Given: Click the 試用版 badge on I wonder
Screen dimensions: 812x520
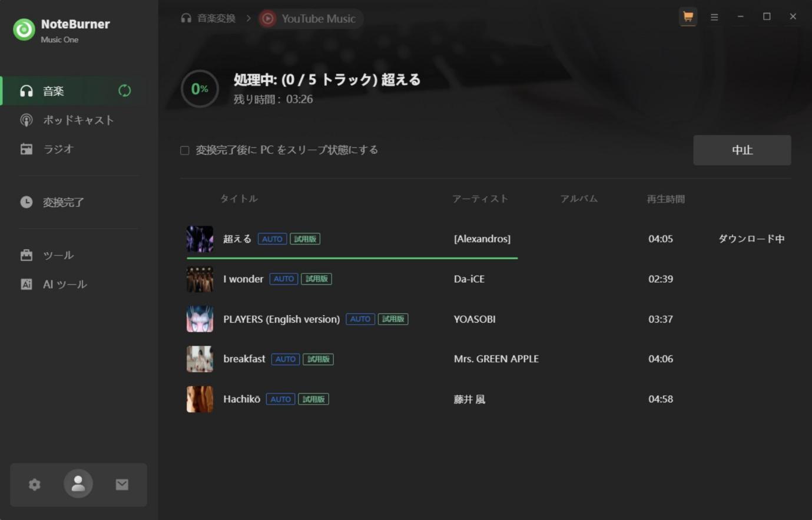Looking at the screenshot, I should click(x=317, y=279).
